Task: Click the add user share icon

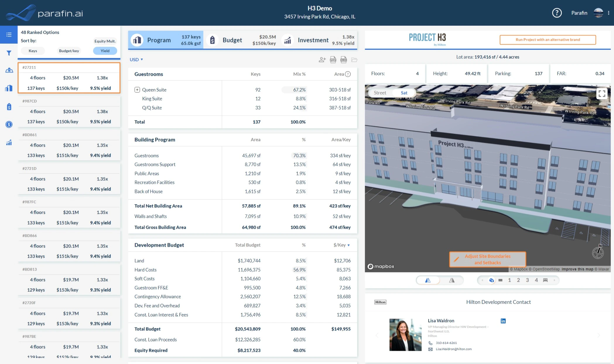Action: click(322, 60)
